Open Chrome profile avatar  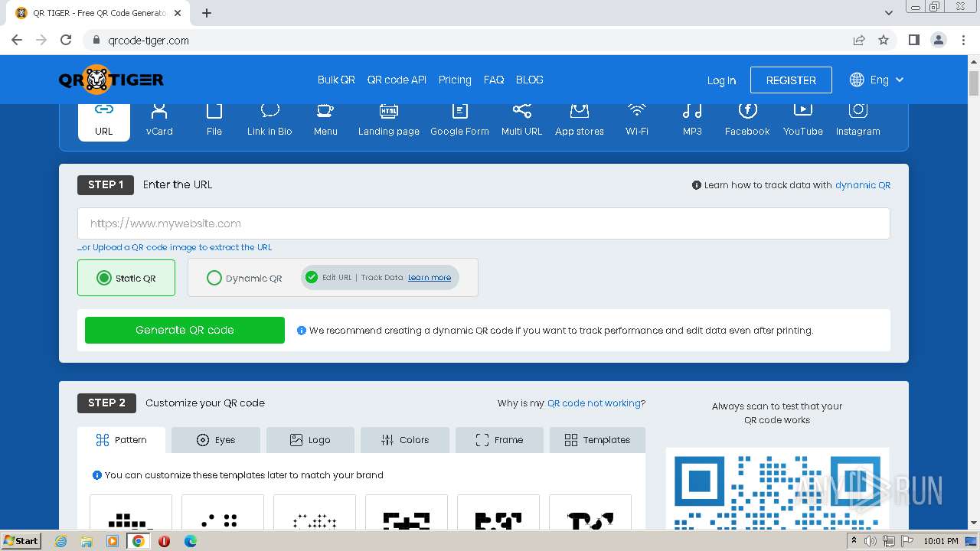(938, 40)
